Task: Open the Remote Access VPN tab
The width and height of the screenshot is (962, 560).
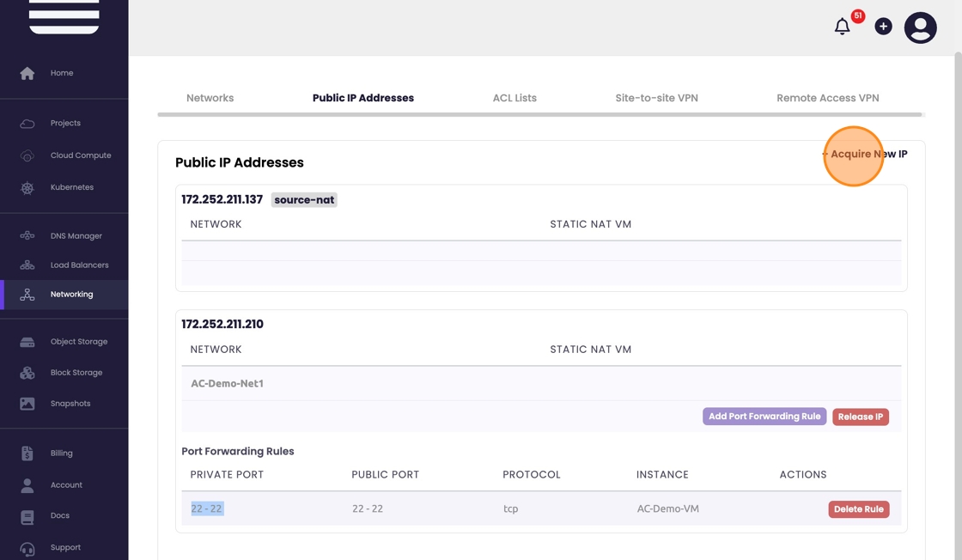Action: 827,98
